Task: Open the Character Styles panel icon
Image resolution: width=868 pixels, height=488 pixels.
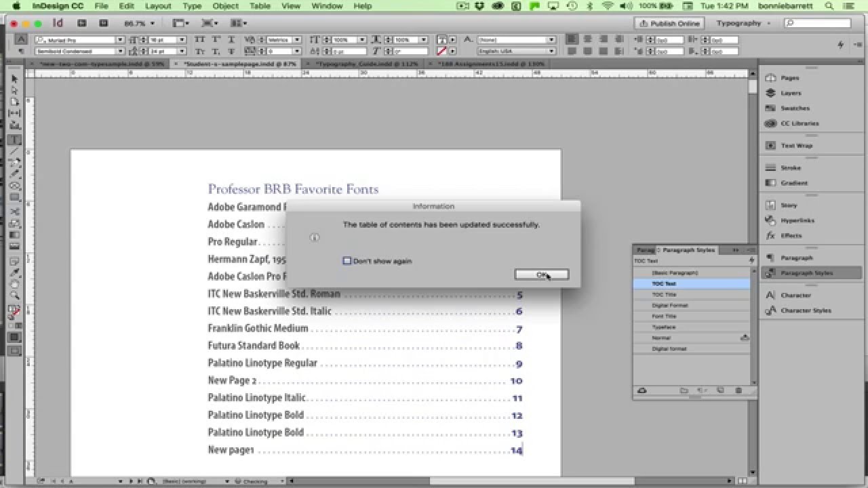Action: 770,310
